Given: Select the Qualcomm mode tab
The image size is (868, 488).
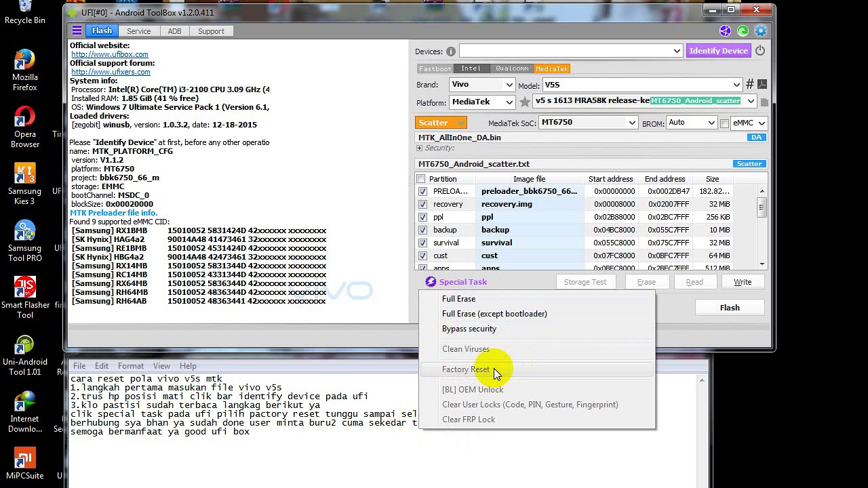Looking at the screenshot, I should coord(512,68).
